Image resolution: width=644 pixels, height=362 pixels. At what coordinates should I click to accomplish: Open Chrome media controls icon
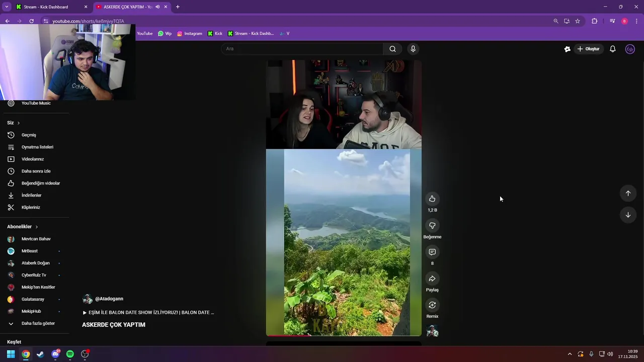click(612, 21)
